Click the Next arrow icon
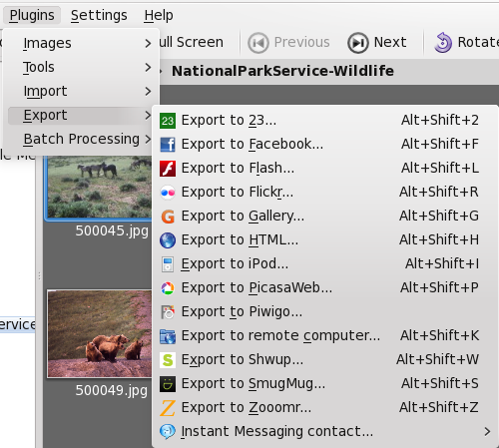This screenshot has height=448, width=499. [358, 43]
